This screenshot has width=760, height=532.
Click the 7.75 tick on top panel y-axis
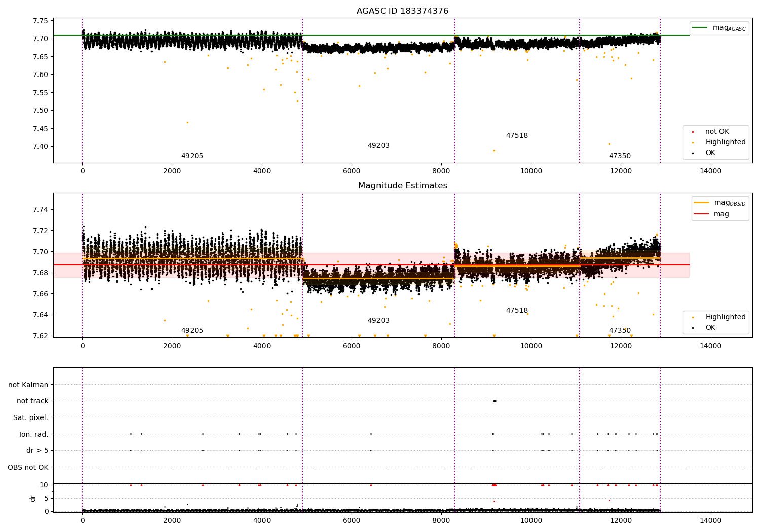pyautogui.click(x=41, y=21)
